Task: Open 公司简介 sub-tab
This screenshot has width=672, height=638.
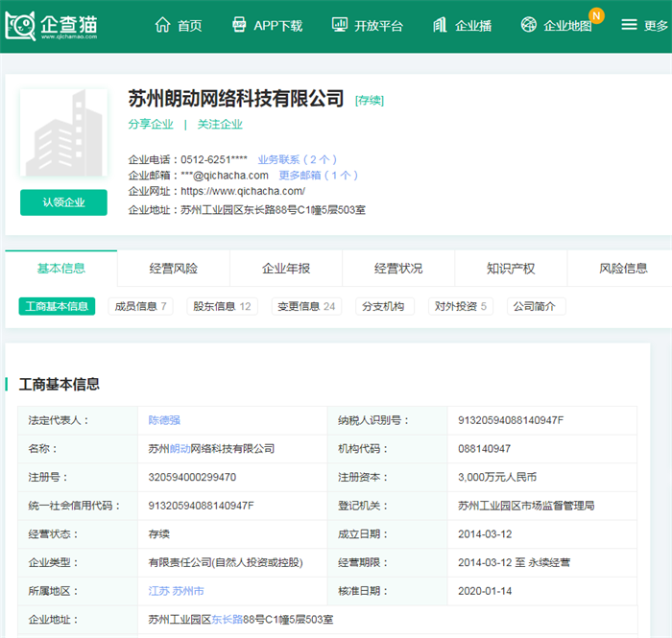Action: pyautogui.click(x=536, y=306)
